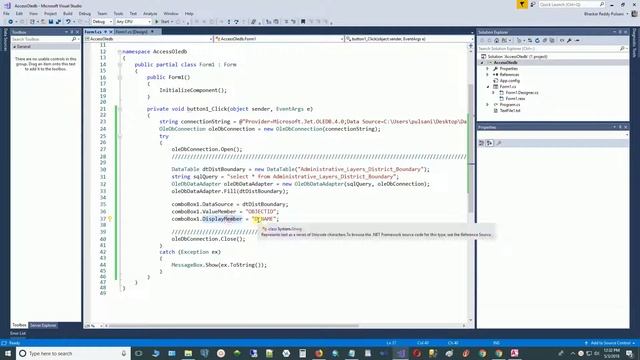
Task: Open the Error List panel tab
Action: point(18,333)
